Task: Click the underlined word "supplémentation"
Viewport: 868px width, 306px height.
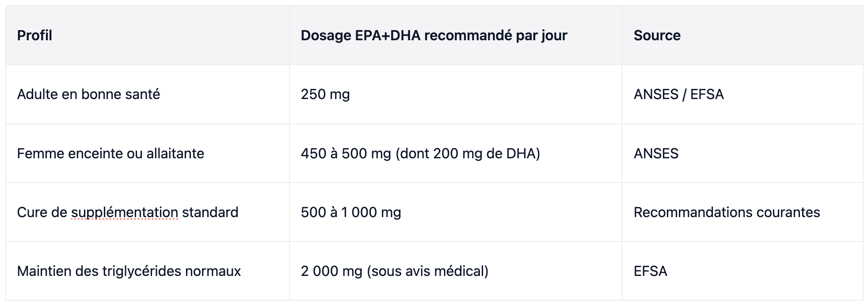Action: [125, 213]
